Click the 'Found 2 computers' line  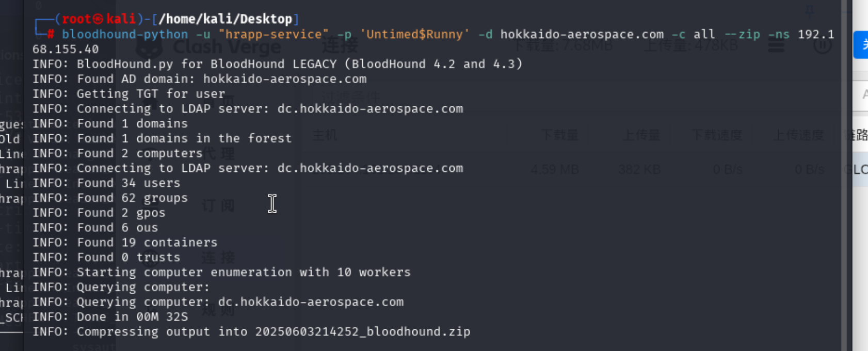coord(118,153)
